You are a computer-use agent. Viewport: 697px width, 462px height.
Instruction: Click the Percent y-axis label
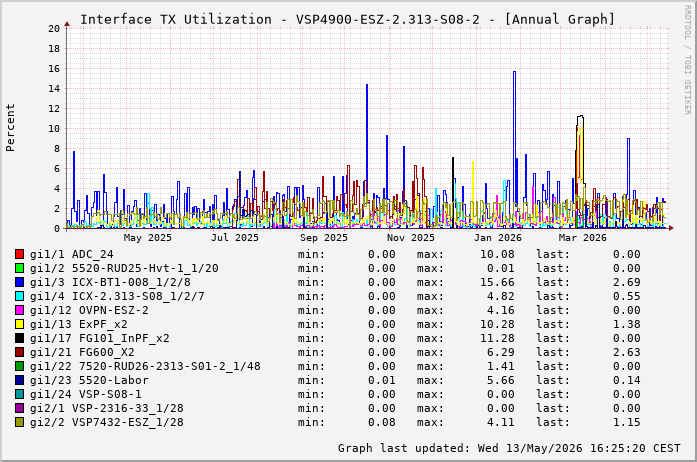click(x=10, y=128)
